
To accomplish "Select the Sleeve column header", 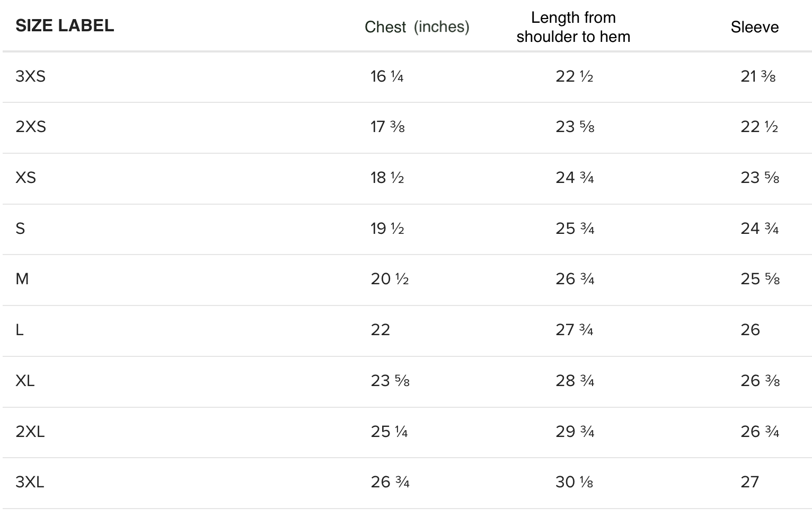I will tap(755, 27).
